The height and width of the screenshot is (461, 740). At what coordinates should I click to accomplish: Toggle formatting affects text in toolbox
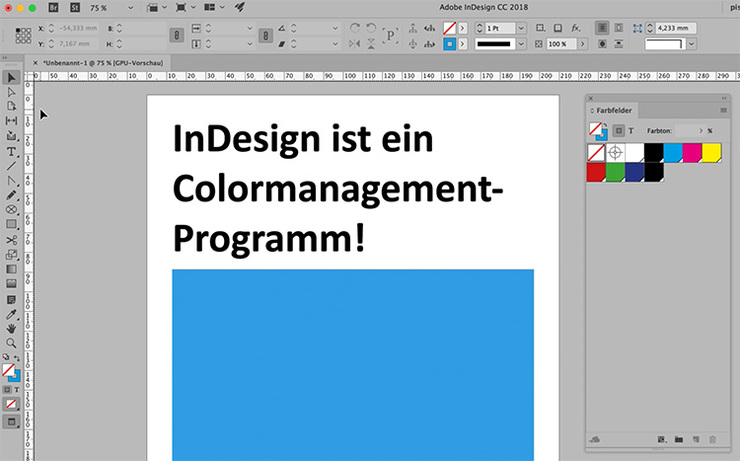point(17,390)
